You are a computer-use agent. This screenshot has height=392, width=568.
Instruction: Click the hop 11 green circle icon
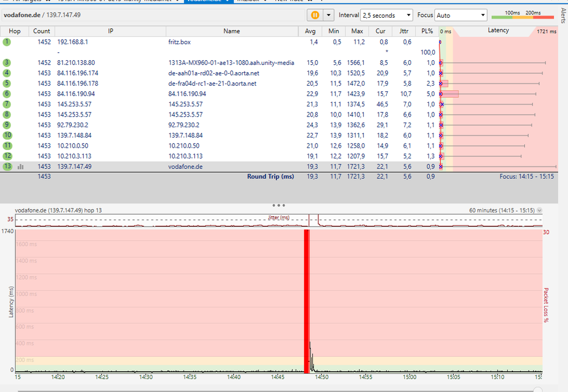(x=7, y=146)
